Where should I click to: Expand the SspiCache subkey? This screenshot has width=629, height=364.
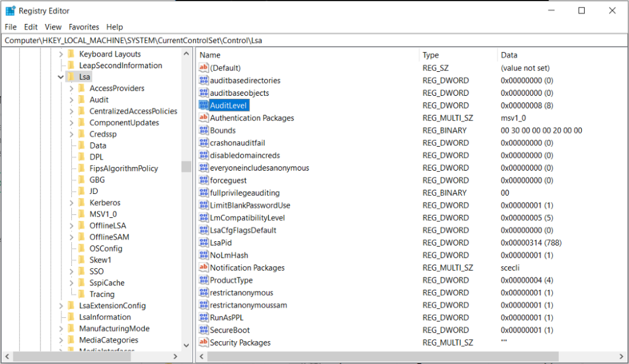pyautogui.click(x=71, y=283)
